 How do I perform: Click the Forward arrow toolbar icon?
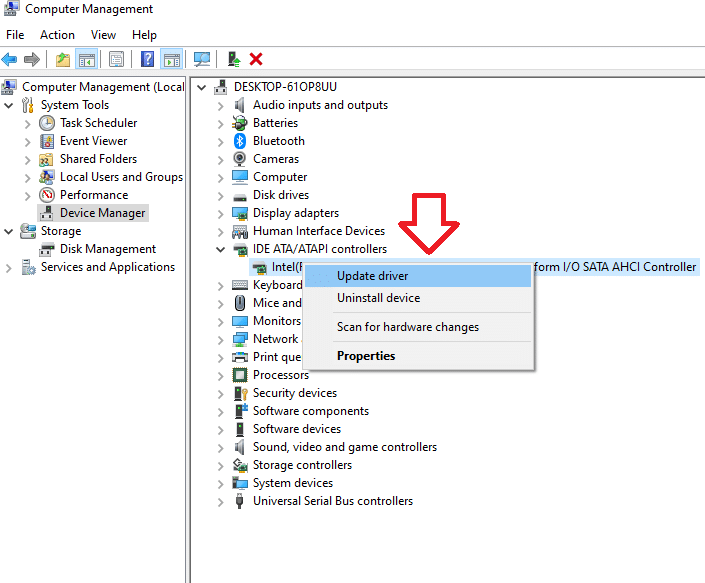(31, 59)
